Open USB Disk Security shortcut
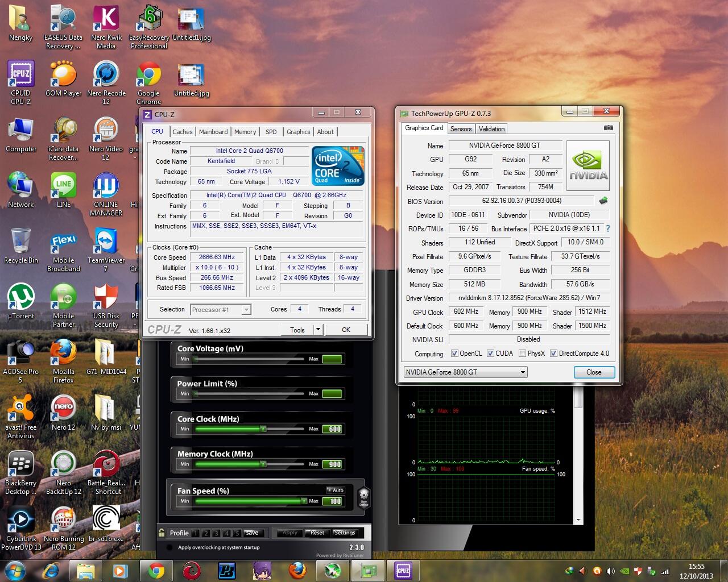728x582 pixels. (x=106, y=306)
